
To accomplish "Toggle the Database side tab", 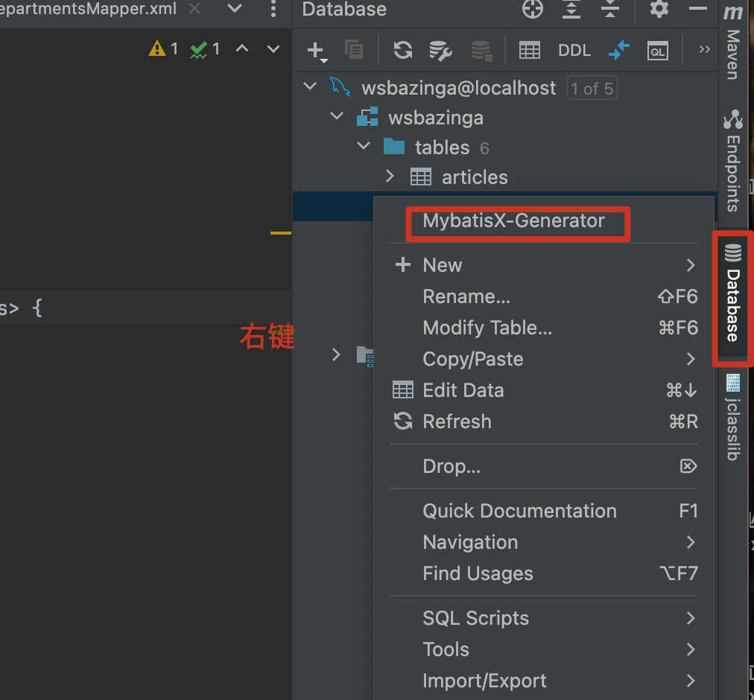I will 733,293.
